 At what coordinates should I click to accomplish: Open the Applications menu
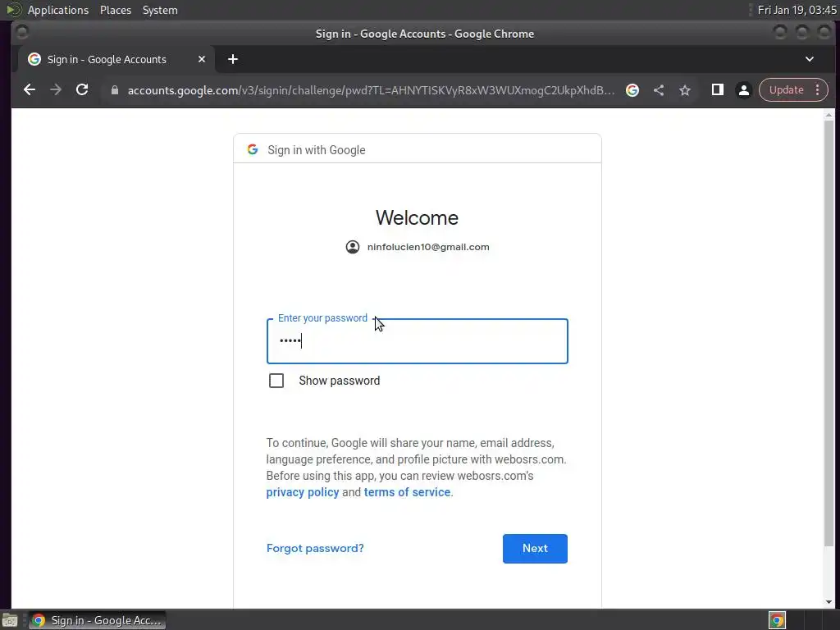click(58, 10)
